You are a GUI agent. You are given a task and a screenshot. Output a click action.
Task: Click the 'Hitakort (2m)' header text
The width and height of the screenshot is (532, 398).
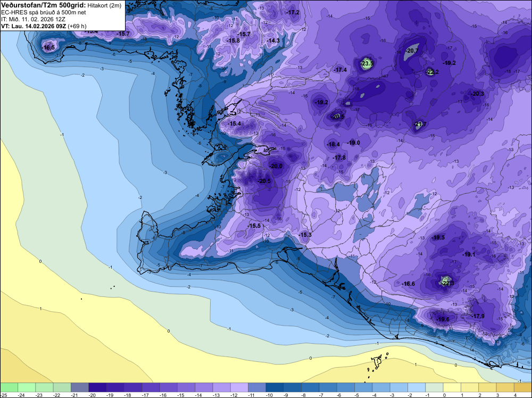pos(104,6)
